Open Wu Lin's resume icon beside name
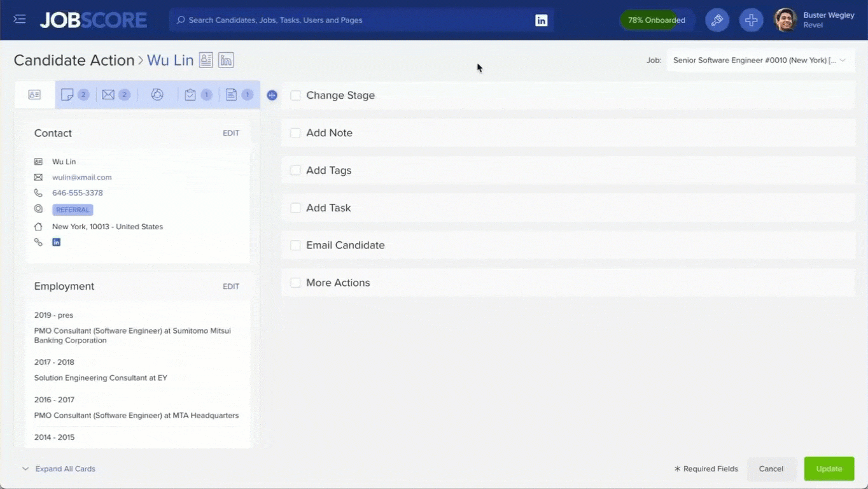Viewport: 868px width, 489px height. point(206,60)
